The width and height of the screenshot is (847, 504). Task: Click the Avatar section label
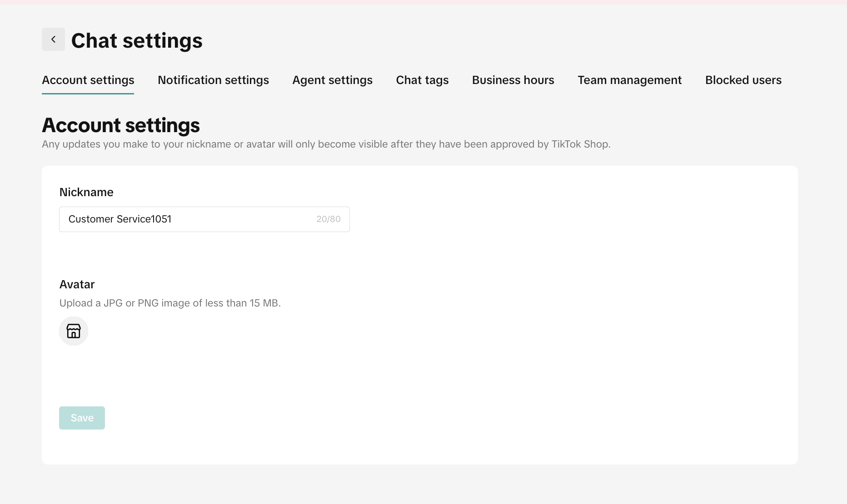(x=77, y=284)
